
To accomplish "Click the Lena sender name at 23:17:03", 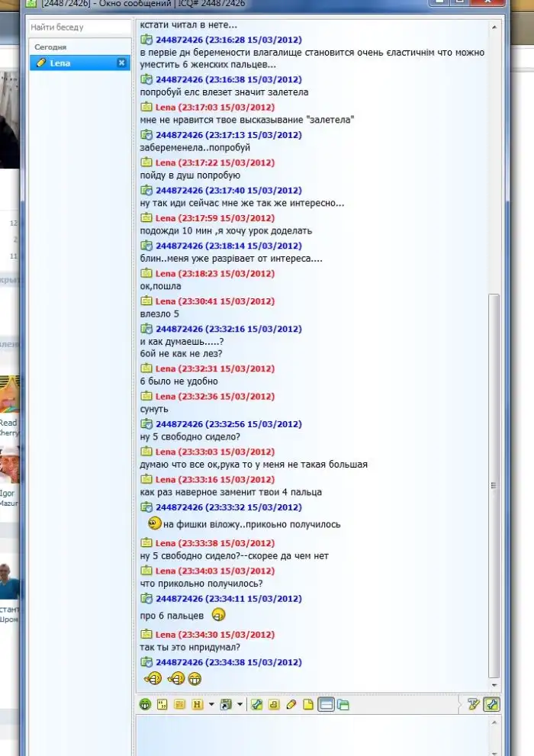I will pos(166,107).
